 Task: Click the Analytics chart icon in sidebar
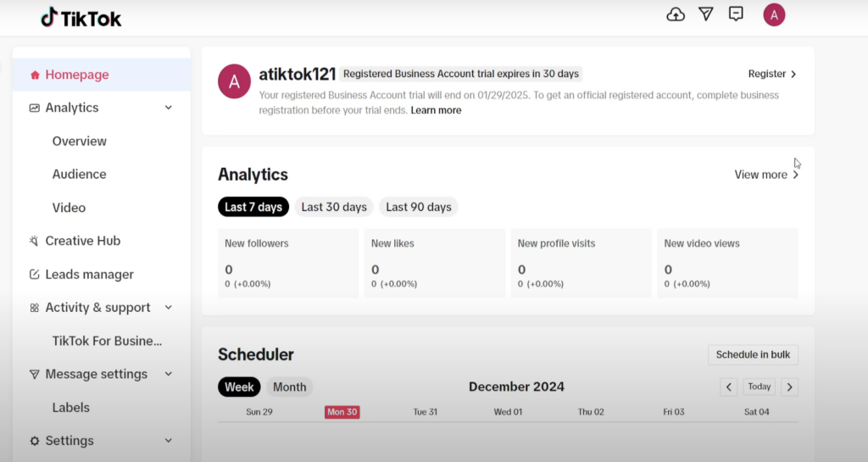point(34,108)
